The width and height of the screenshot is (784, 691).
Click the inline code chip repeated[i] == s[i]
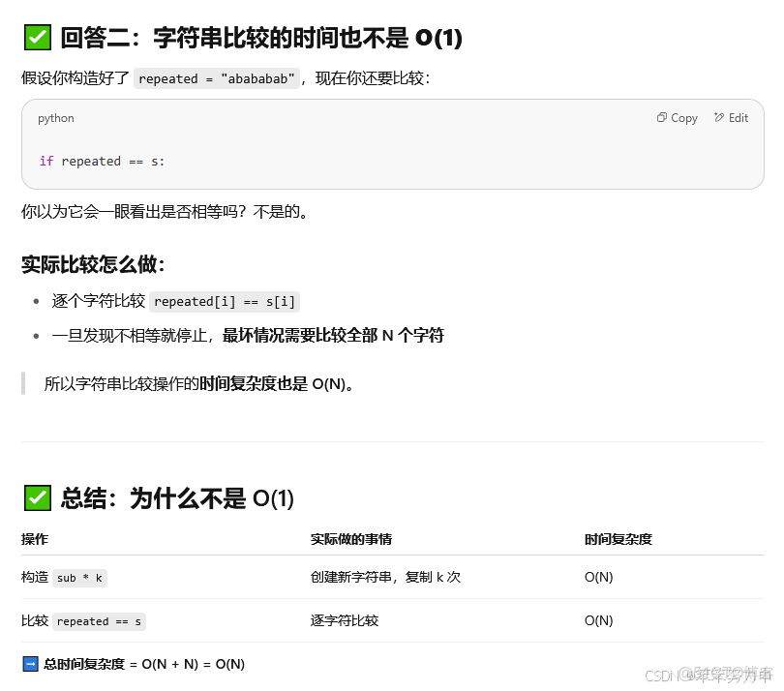[225, 301]
